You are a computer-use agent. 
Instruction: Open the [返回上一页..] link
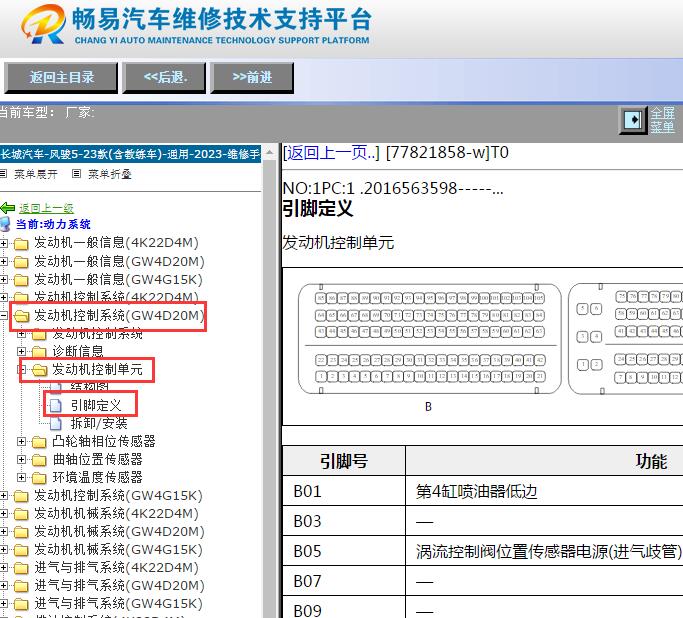(331, 153)
